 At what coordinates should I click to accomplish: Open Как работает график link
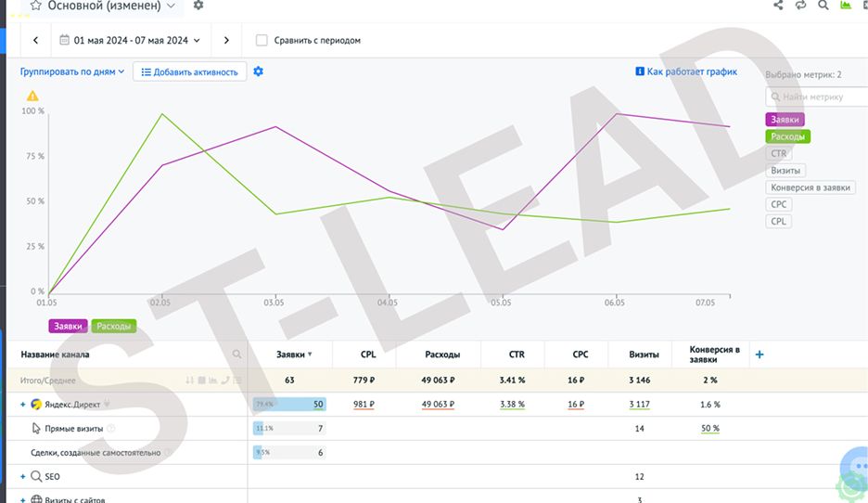(x=686, y=71)
